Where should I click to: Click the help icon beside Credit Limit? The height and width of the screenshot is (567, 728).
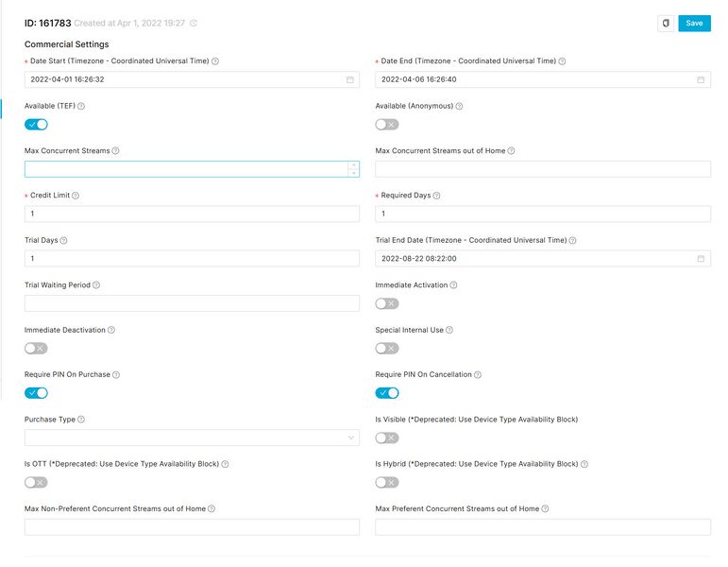(76, 196)
